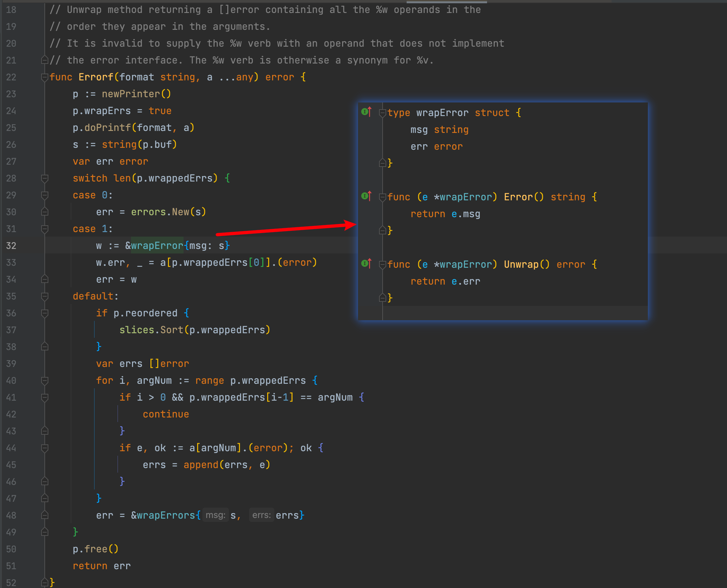Click wrapError type reference on line 32
This screenshot has height=588, width=727.
[x=157, y=246]
